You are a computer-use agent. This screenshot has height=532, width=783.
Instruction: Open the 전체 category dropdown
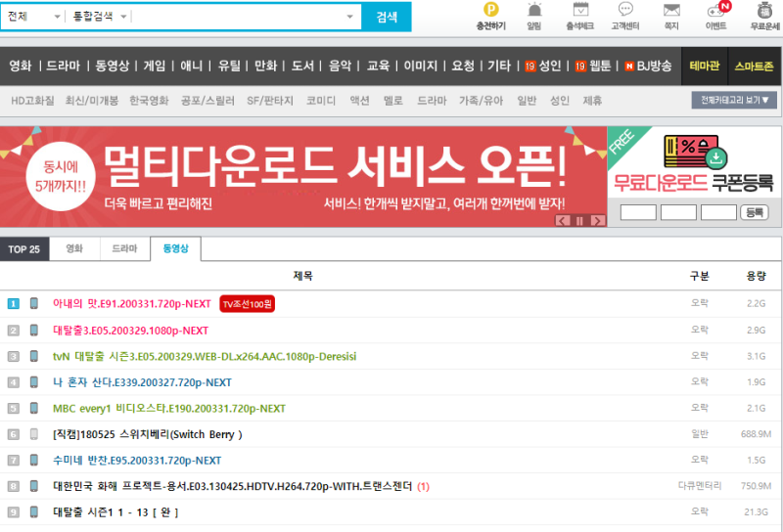[33, 17]
